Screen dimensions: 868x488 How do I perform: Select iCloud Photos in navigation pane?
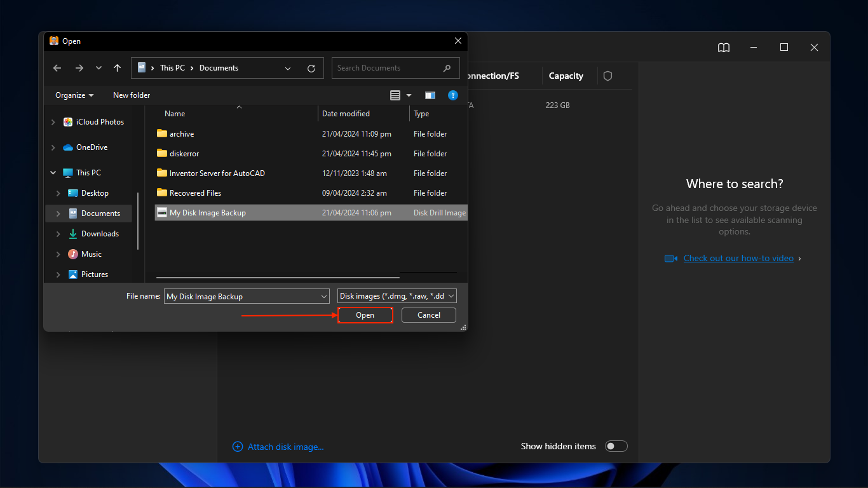93,122
